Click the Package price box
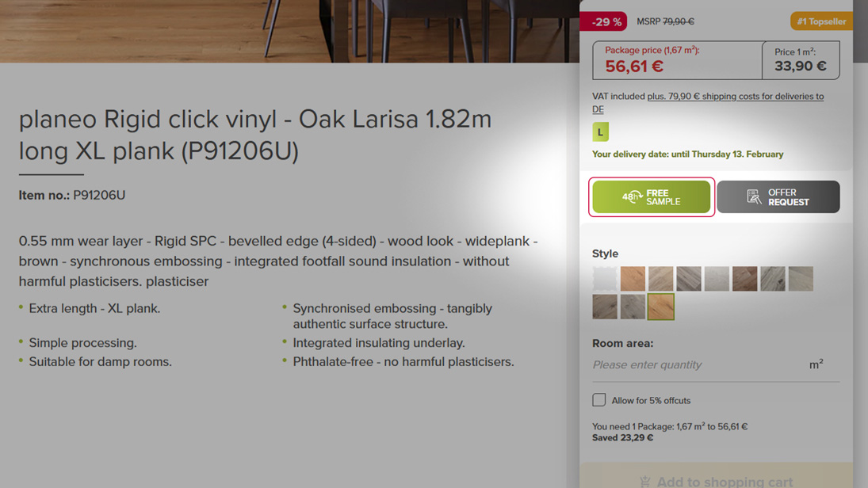 [677, 60]
